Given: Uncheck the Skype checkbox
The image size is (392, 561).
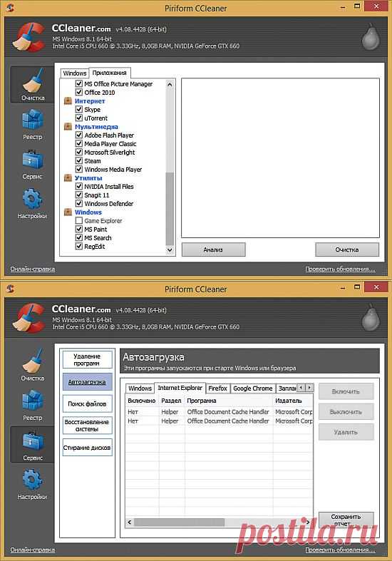Looking at the screenshot, I should coord(79,110).
